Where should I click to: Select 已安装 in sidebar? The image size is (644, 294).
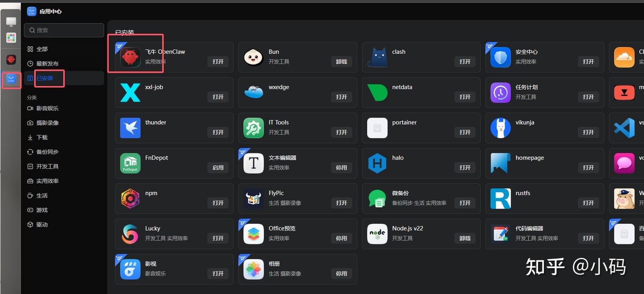click(64, 78)
